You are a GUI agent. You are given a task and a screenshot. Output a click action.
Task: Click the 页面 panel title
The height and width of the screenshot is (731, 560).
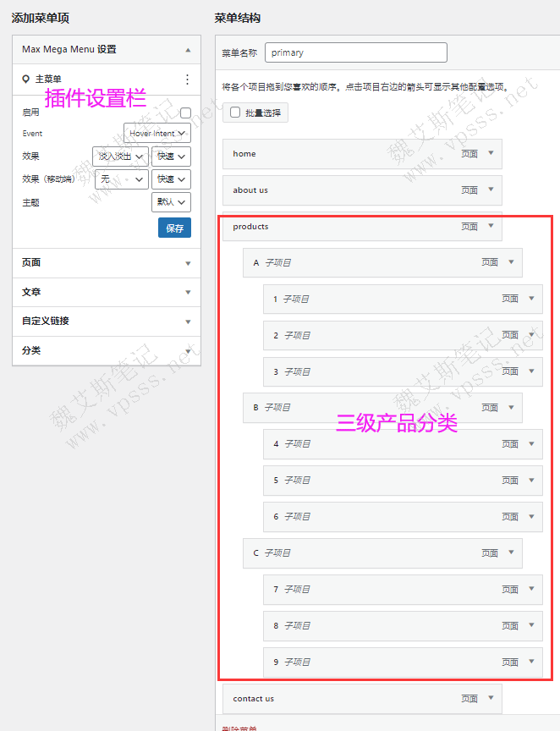pyautogui.click(x=31, y=263)
